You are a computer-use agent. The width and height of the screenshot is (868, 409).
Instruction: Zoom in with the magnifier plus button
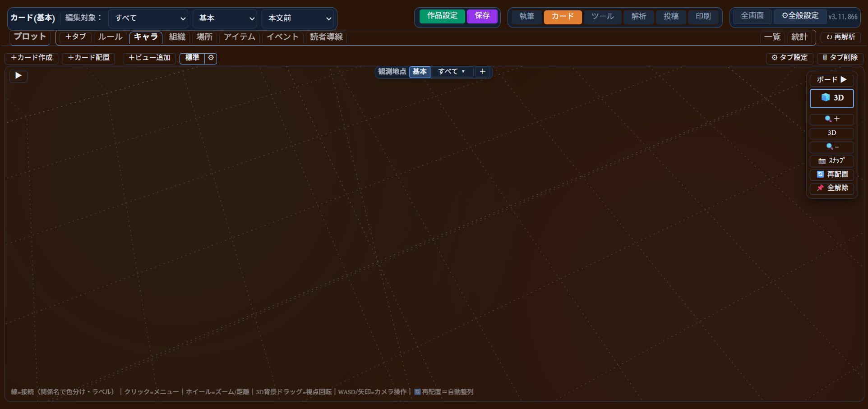[831, 119]
